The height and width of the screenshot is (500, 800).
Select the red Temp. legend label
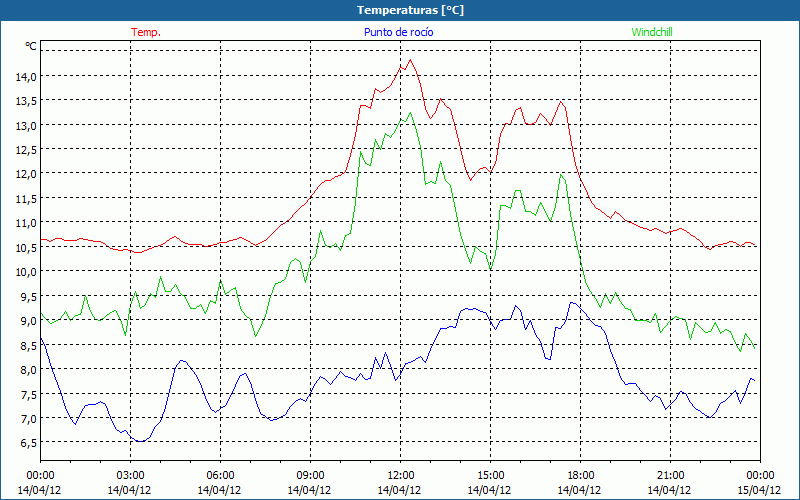[x=146, y=32]
